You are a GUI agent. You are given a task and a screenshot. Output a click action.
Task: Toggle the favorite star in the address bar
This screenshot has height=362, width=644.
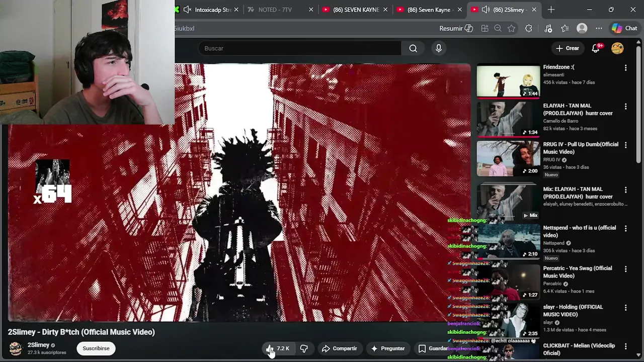point(512,29)
